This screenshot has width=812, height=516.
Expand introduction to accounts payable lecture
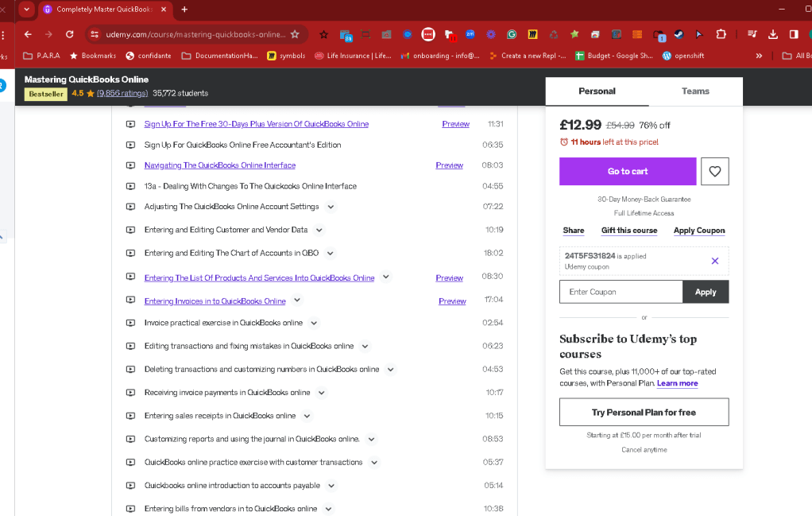331,486
